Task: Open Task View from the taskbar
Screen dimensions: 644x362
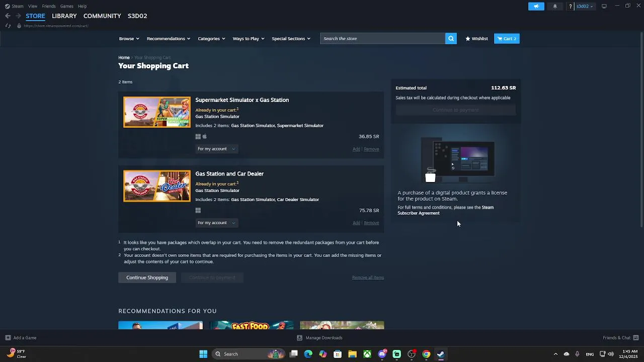Action: (x=294, y=354)
